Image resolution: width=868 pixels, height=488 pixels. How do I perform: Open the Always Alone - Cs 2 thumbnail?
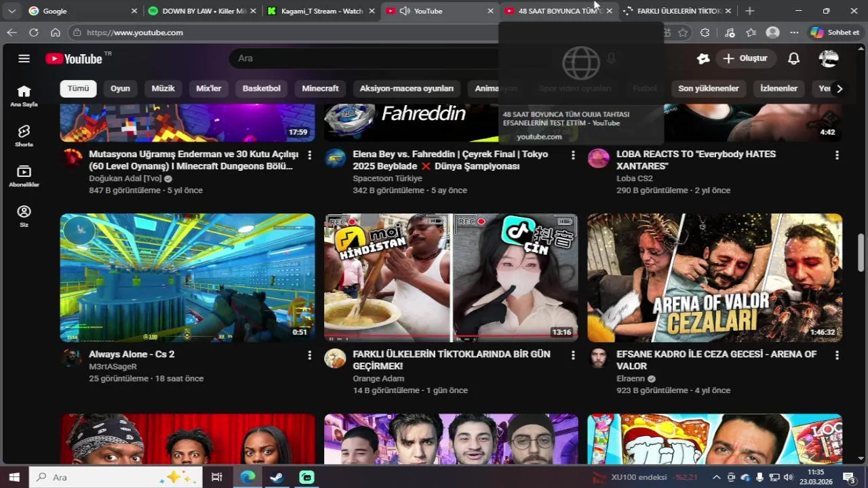[187, 278]
